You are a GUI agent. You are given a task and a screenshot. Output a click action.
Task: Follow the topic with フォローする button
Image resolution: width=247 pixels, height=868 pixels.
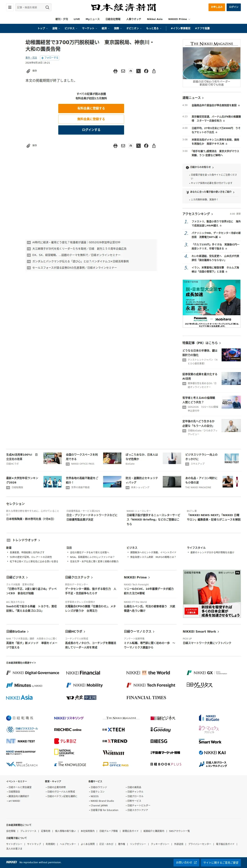coord(50,58)
